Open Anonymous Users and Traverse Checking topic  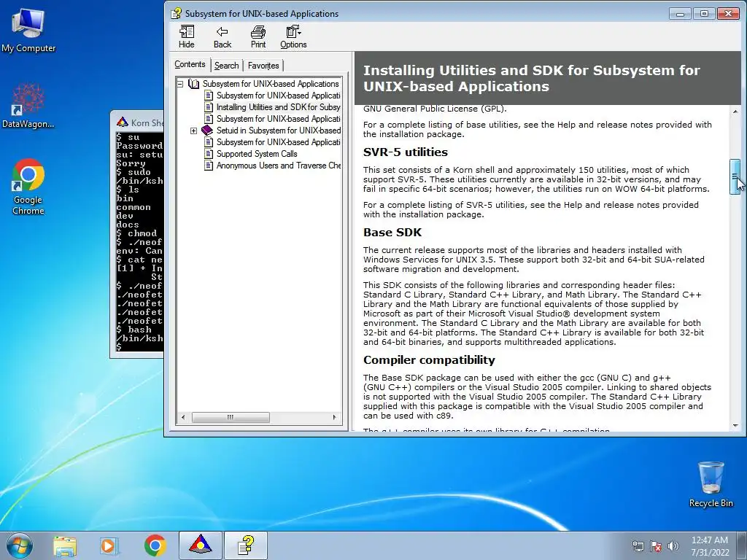click(x=278, y=166)
